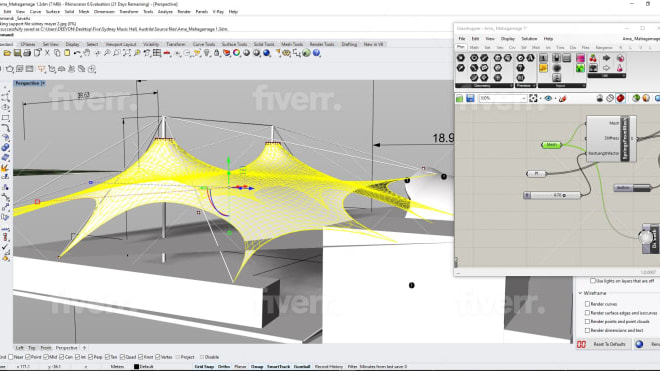Click Zoom Extents icon in Rhino toolbar

point(127,53)
